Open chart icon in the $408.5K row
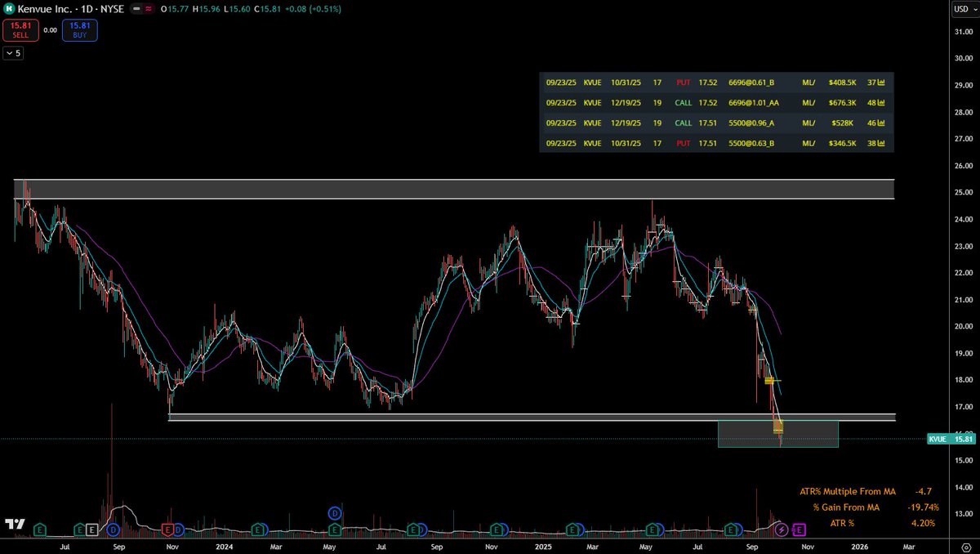The height and width of the screenshot is (554, 980). pyautogui.click(x=881, y=83)
